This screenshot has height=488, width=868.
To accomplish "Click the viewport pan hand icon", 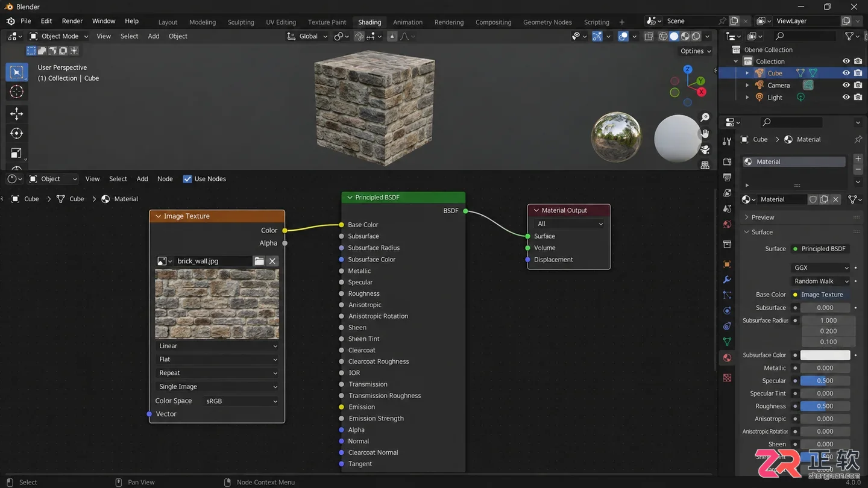I will 705,133.
